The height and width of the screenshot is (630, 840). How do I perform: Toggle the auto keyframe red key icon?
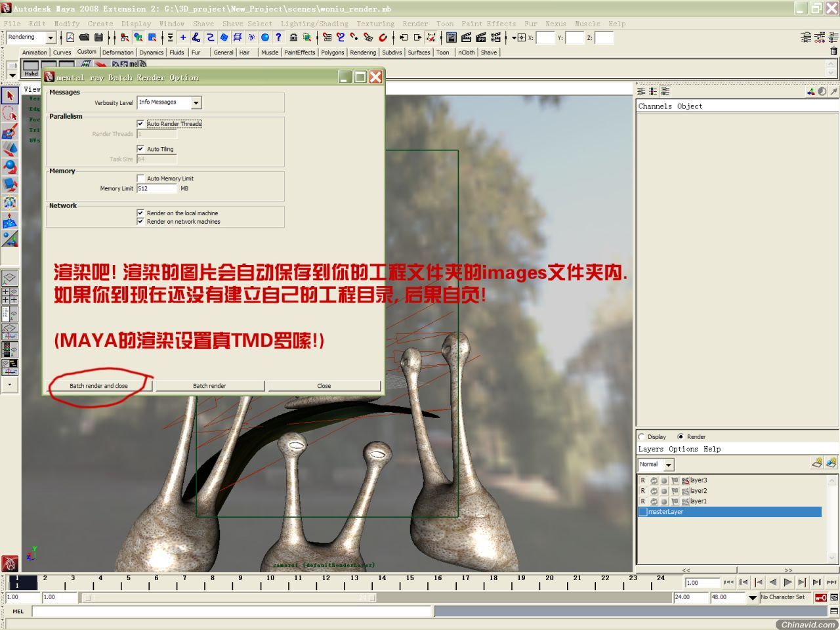click(x=821, y=597)
